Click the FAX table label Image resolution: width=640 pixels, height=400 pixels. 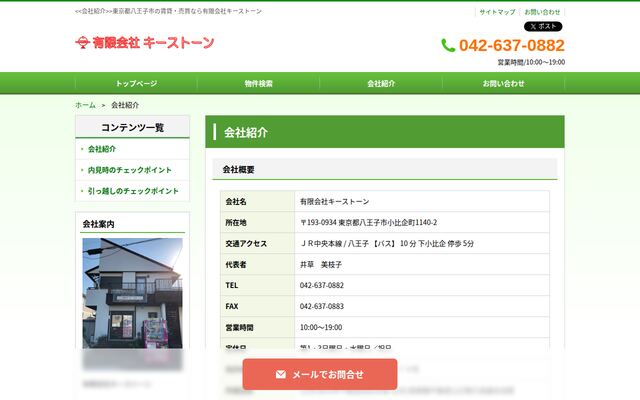(231, 306)
